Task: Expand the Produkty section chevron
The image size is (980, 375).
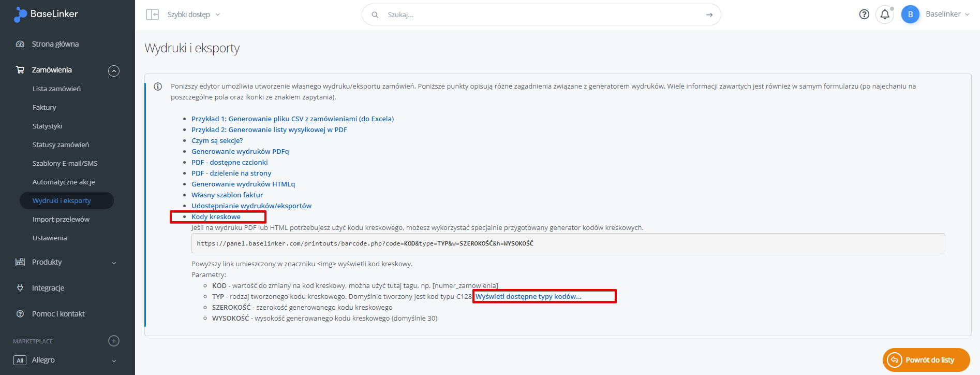Action: pyautogui.click(x=114, y=263)
